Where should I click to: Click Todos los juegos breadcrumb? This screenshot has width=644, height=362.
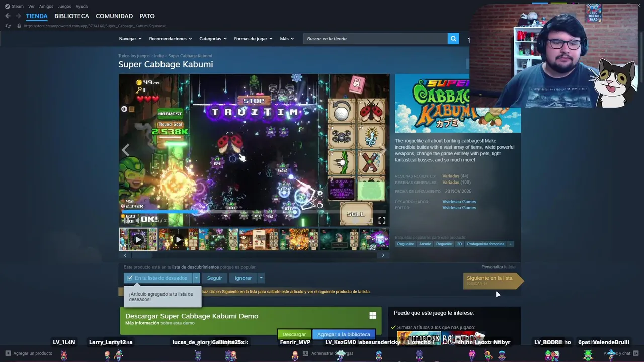point(134,56)
